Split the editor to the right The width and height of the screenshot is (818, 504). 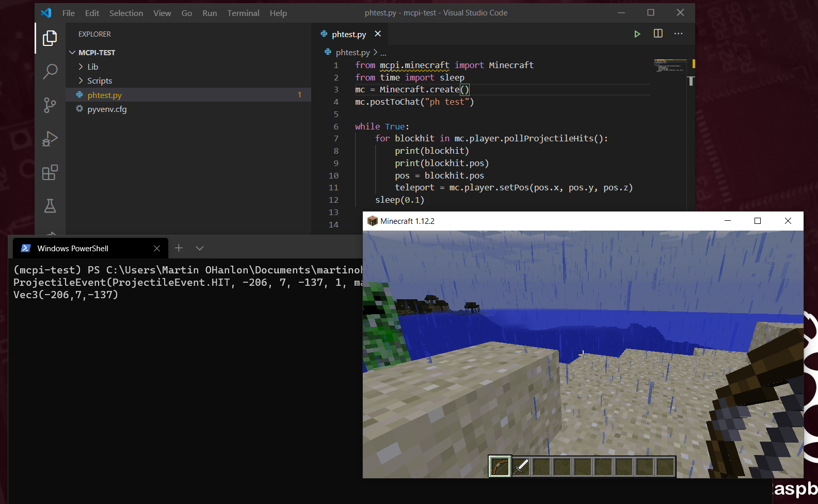coord(658,34)
